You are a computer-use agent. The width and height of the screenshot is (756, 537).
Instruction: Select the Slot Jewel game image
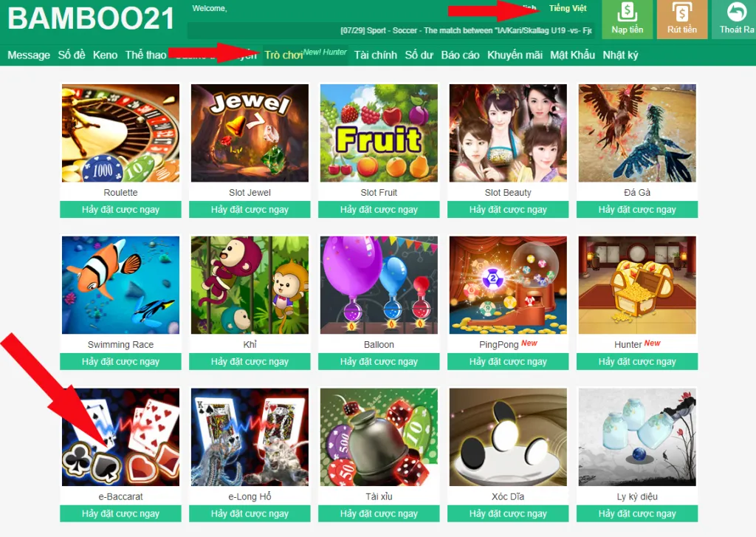pyautogui.click(x=250, y=133)
